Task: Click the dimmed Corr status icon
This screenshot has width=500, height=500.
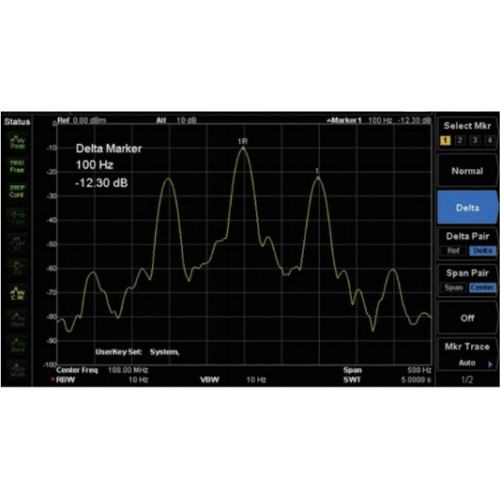Action: [x=17, y=217]
